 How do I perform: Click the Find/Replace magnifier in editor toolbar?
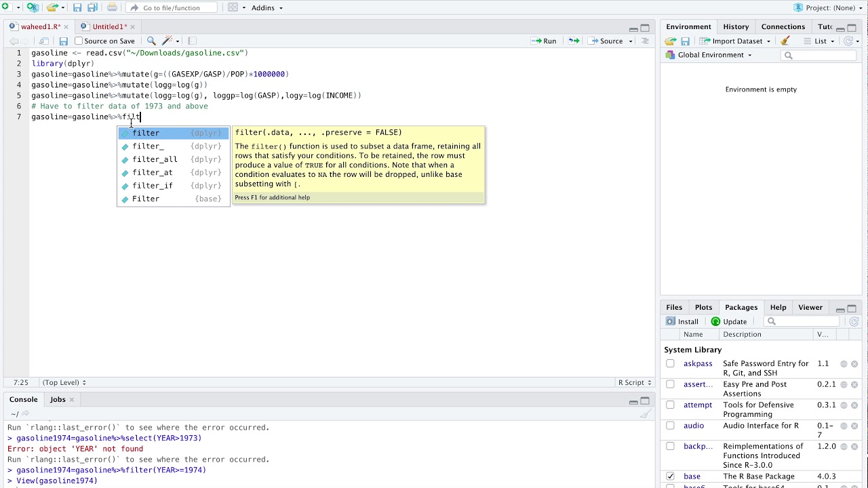tap(151, 41)
